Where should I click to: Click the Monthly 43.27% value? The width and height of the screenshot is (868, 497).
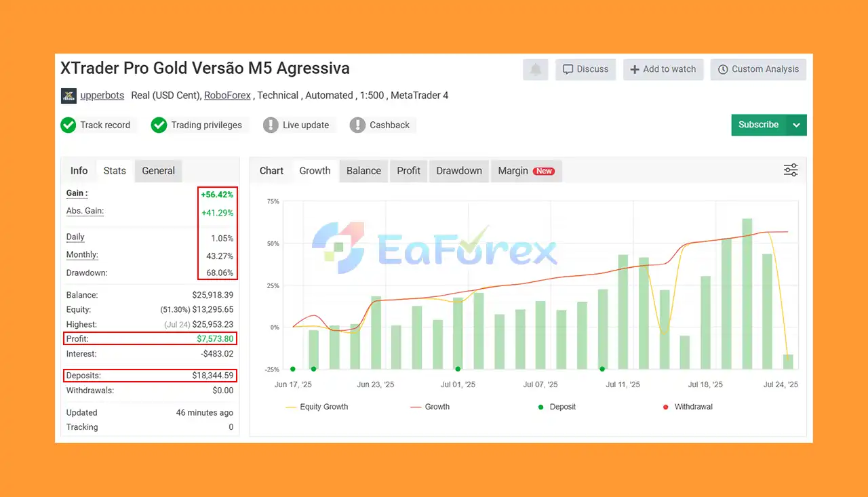tap(220, 256)
